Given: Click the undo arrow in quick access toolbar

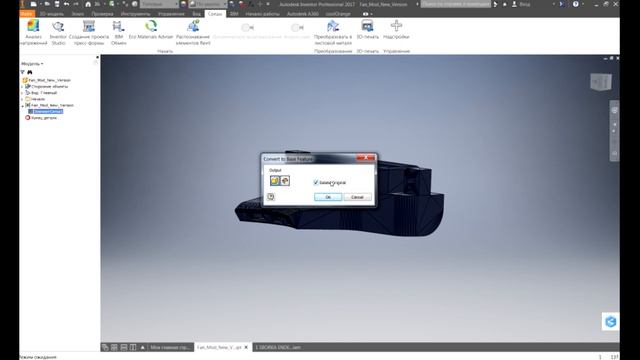Looking at the screenshot, I should tap(67, 4).
